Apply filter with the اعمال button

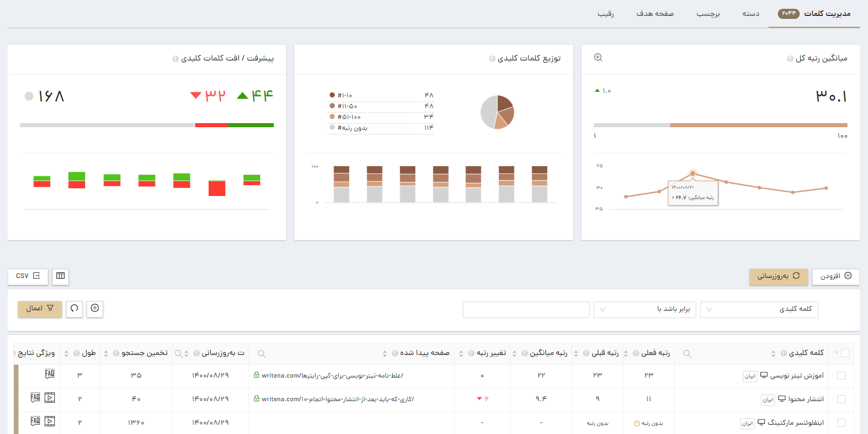(40, 308)
